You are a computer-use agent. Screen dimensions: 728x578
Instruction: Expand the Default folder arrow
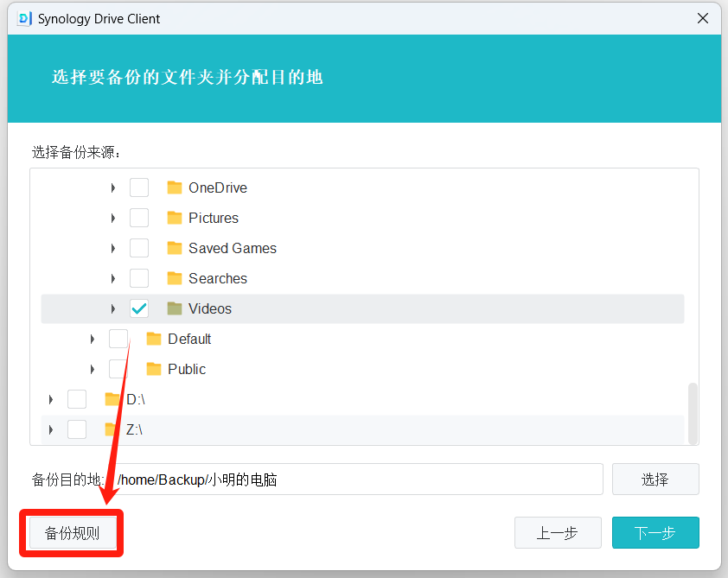point(93,339)
